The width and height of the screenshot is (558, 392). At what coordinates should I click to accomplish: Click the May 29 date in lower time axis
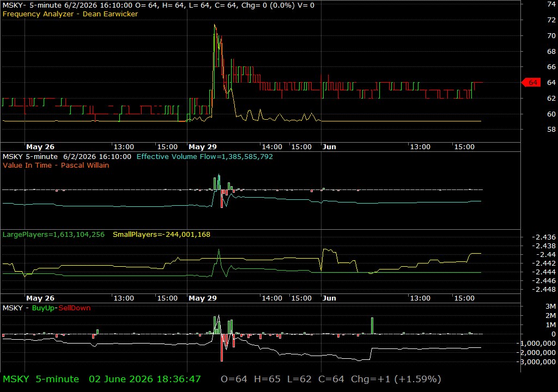click(203, 298)
